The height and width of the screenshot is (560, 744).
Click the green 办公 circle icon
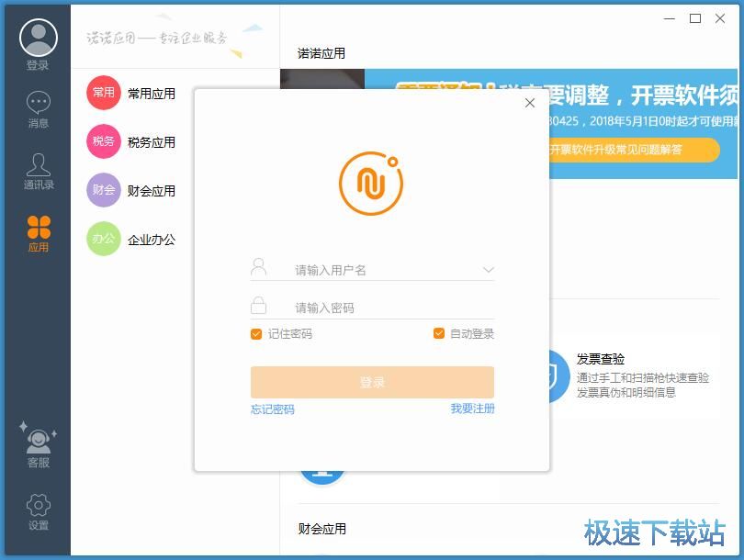(x=104, y=239)
